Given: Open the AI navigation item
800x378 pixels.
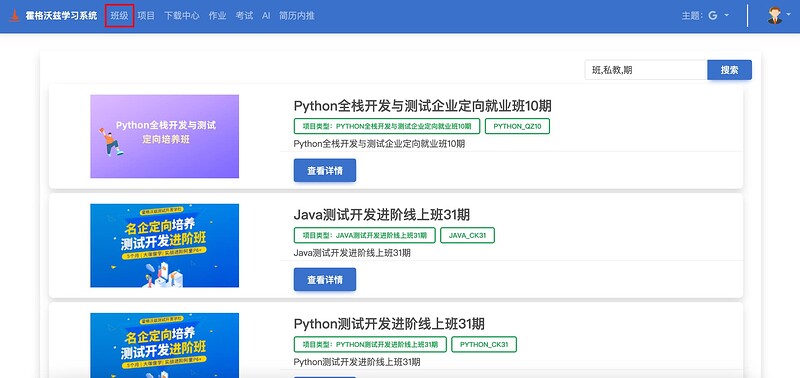Looking at the screenshot, I should (x=266, y=16).
